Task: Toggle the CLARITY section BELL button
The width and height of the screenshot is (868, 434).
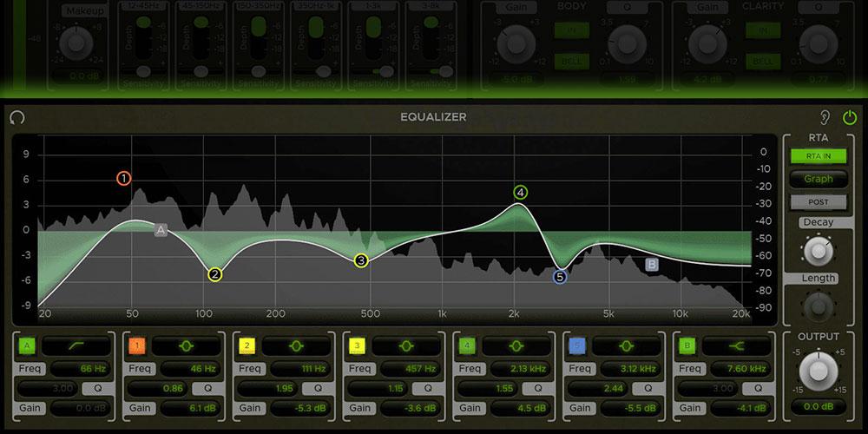Action: (x=763, y=62)
